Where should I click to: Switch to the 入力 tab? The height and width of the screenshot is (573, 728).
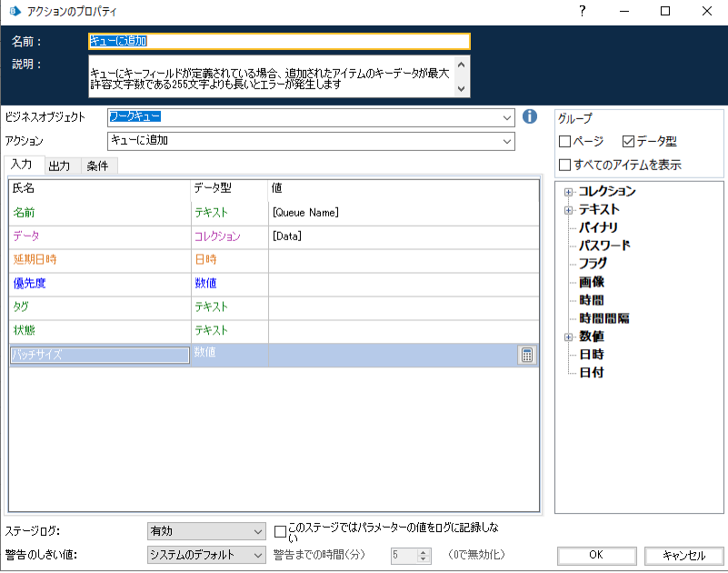22,165
